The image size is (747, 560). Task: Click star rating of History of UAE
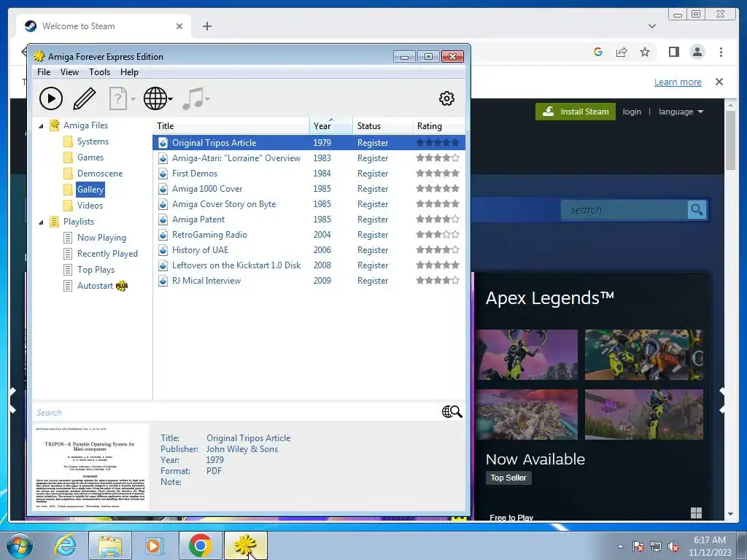coord(438,249)
